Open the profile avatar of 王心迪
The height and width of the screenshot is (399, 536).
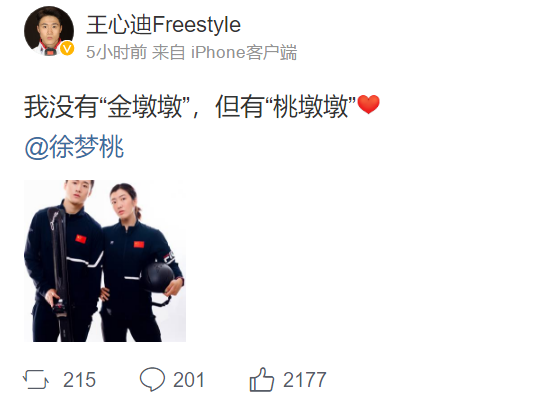click(49, 31)
